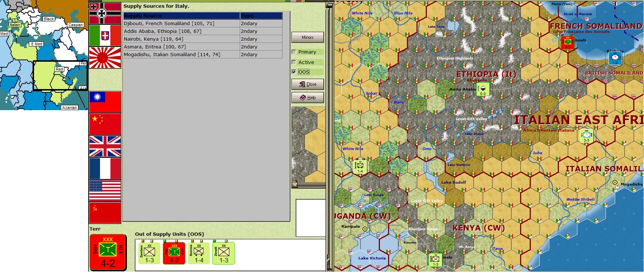Click the blue unit counter in British Somaliland

point(615,58)
